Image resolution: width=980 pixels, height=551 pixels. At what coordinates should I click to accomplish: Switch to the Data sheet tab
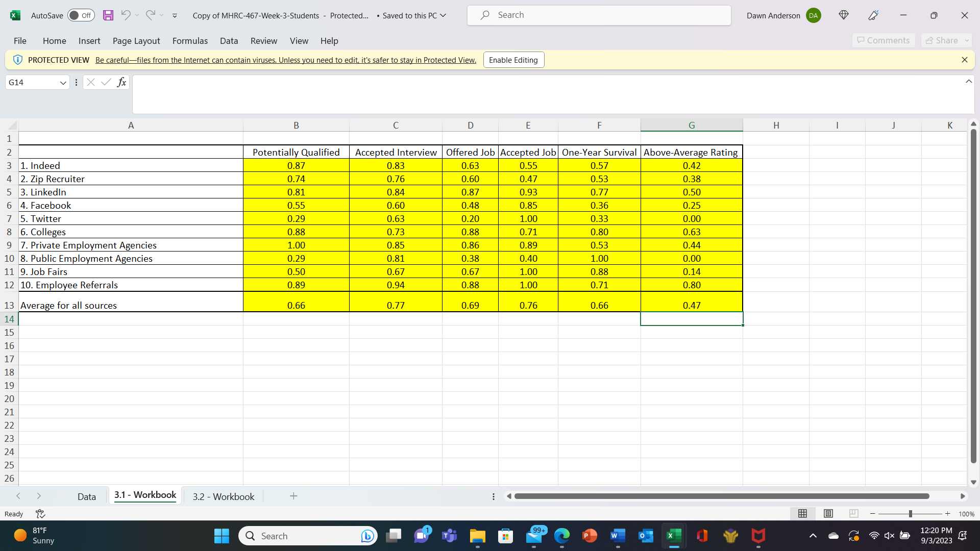[87, 496]
